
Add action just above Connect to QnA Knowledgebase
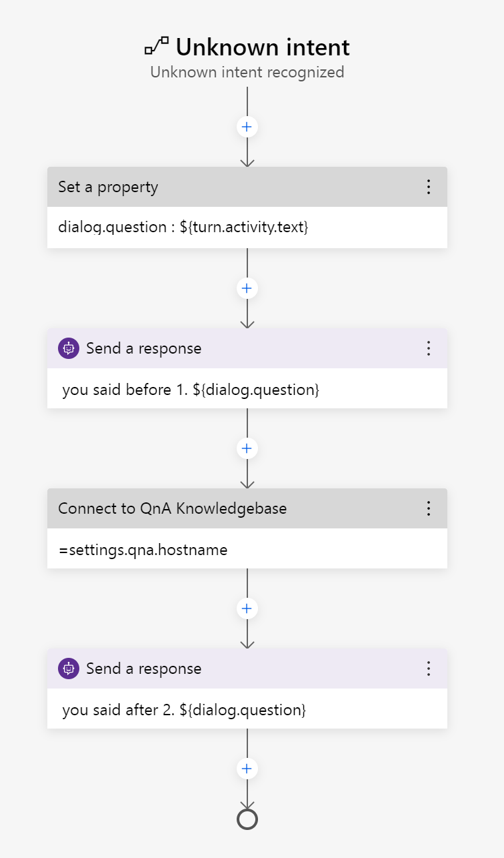pyautogui.click(x=247, y=448)
